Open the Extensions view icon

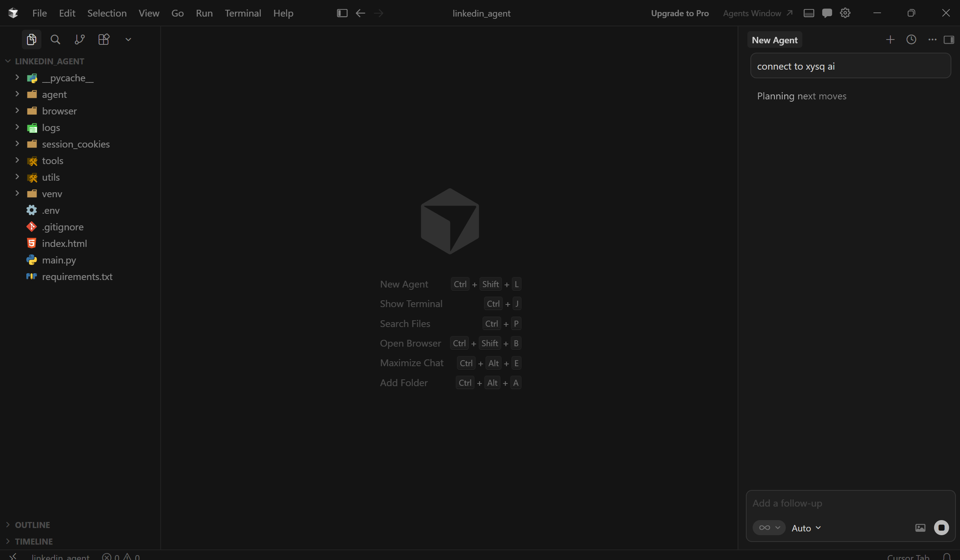tap(103, 40)
